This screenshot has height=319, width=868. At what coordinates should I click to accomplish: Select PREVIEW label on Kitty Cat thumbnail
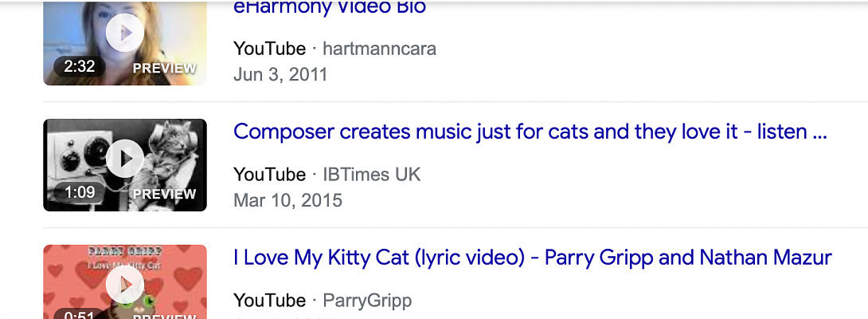pyautogui.click(x=164, y=316)
